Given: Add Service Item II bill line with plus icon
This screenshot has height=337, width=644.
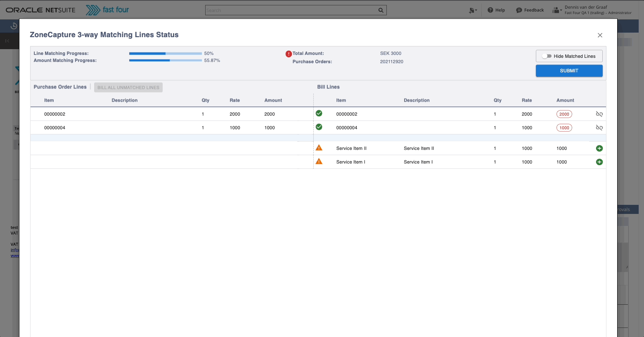Looking at the screenshot, I should click(x=599, y=148).
